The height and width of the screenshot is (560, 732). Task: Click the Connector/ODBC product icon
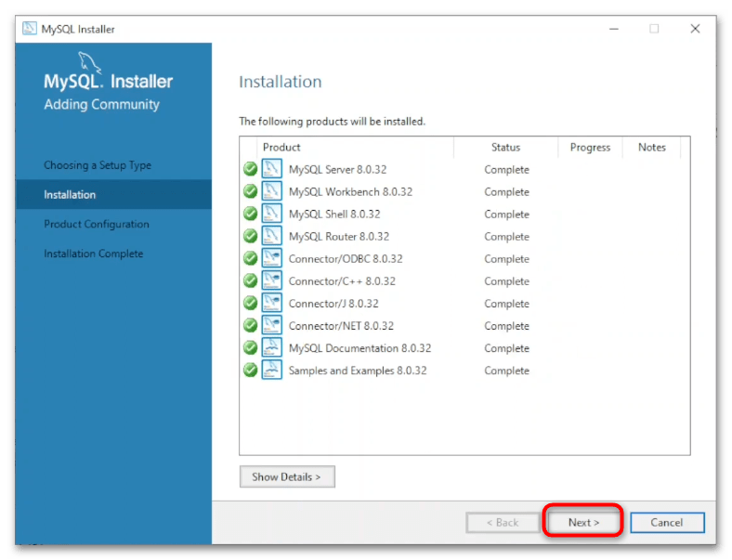271,257
